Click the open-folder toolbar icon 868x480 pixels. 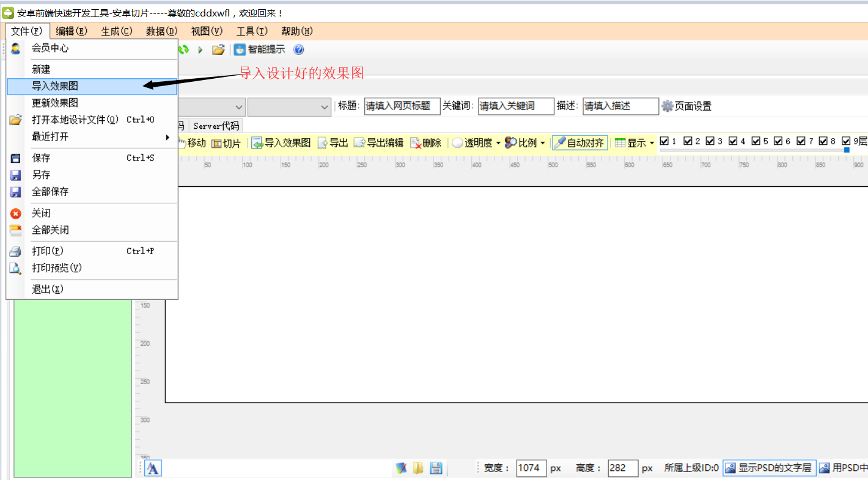click(x=218, y=49)
